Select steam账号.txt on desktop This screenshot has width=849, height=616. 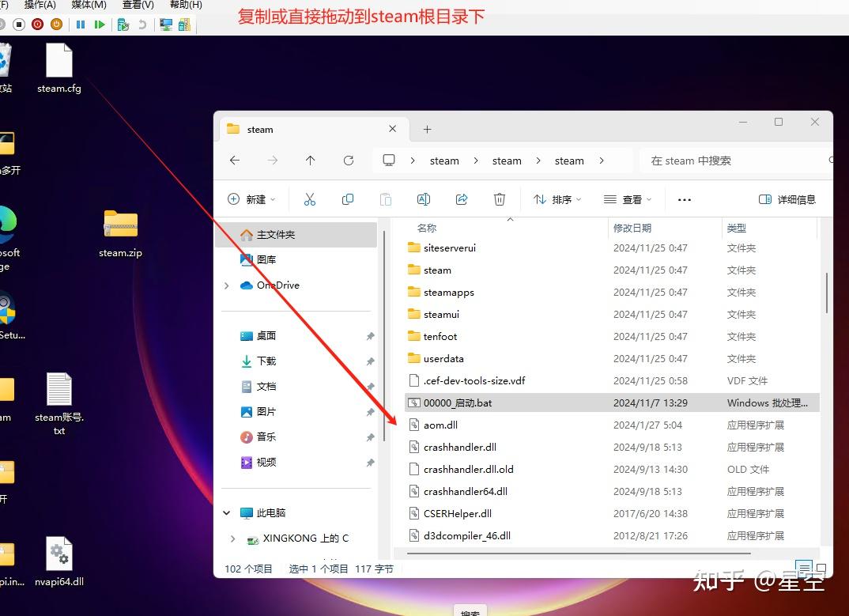point(59,403)
